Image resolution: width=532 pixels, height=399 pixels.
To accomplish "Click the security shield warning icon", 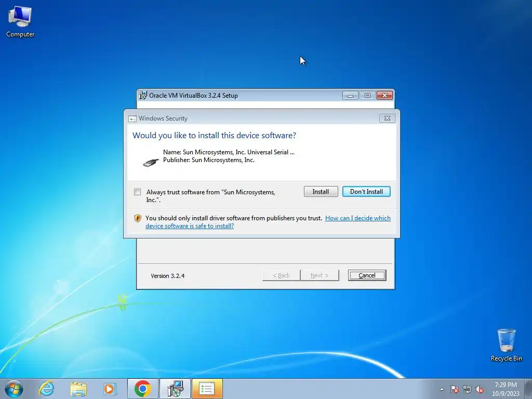I will [137, 218].
